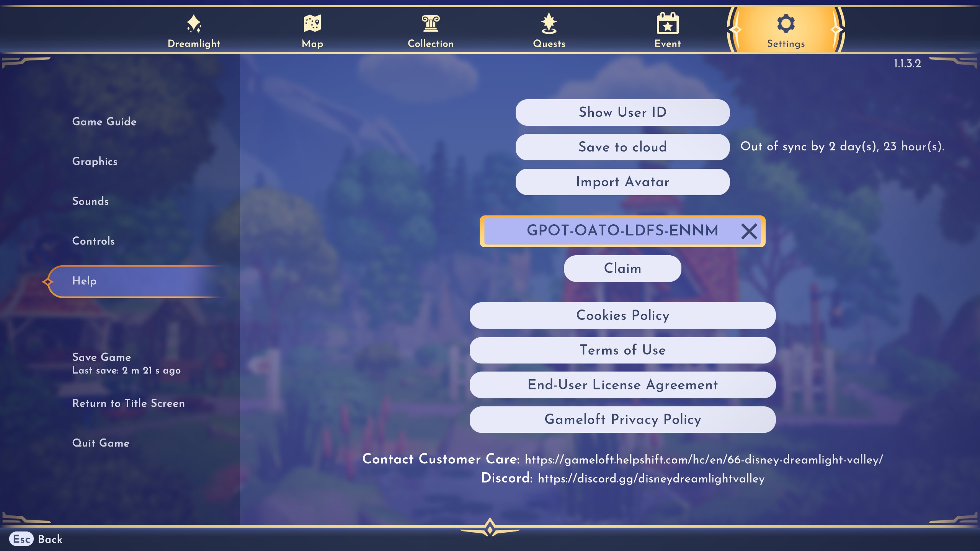980x551 pixels.
Task: Click the Claim button
Action: tap(622, 269)
